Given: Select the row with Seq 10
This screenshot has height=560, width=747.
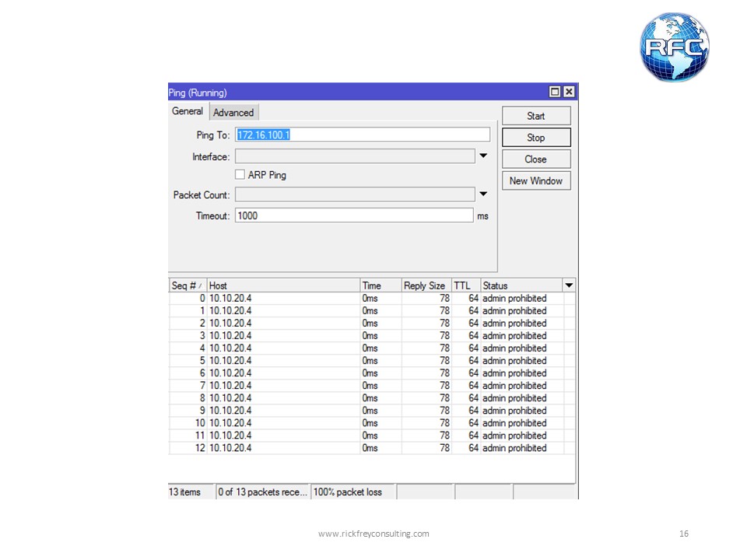Looking at the screenshot, I should 372,423.
